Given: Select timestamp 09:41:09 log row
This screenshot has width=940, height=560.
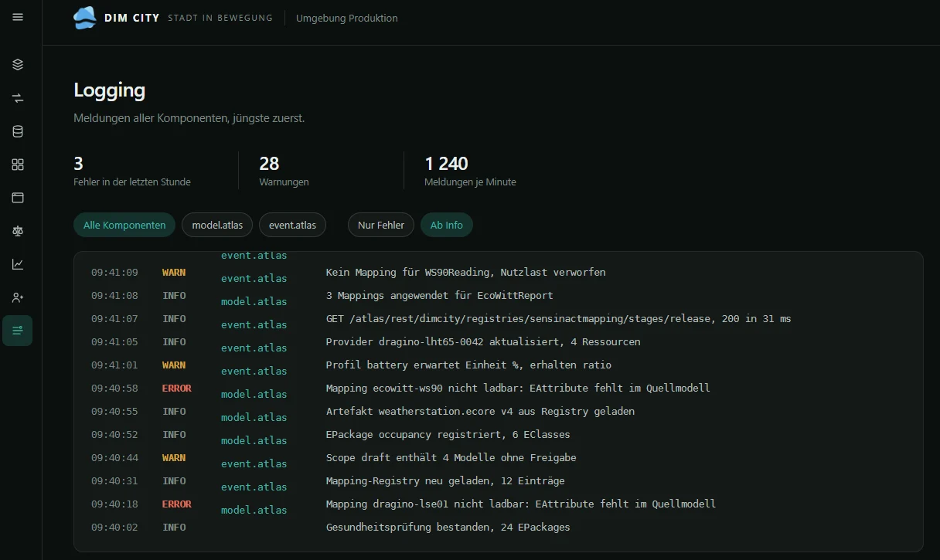Looking at the screenshot, I should (x=114, y=272).
